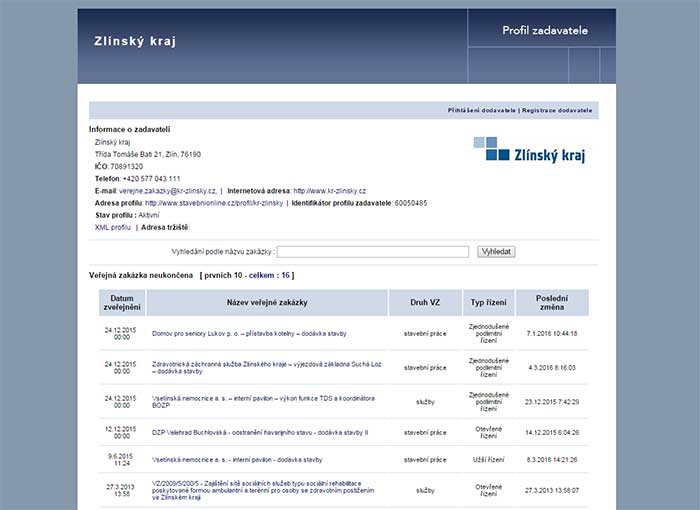Select the Otevřené řízení cell in DZP Velehrad row
This screenshot has width=700, height=510.
coord(488,433)
